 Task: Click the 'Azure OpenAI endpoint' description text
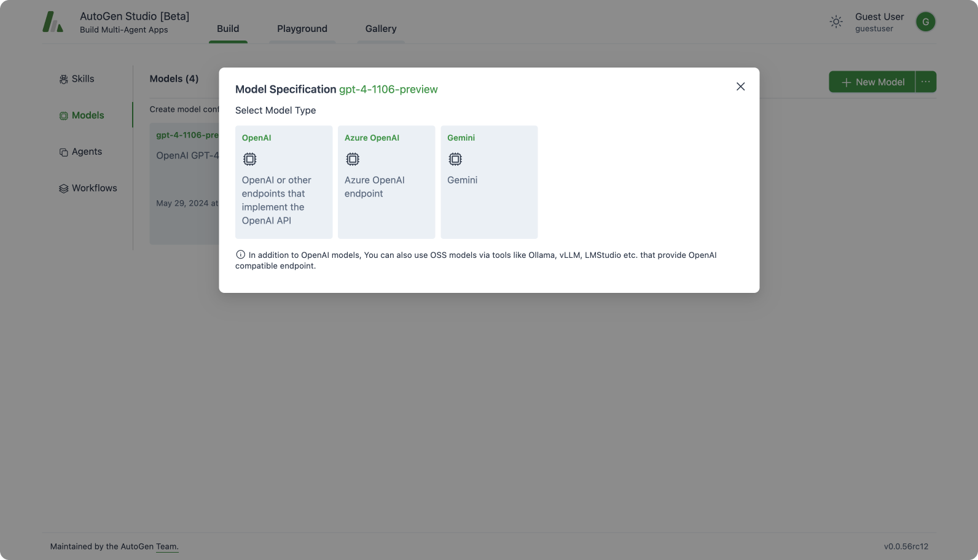pyautogui.click(x=375, y=187)
